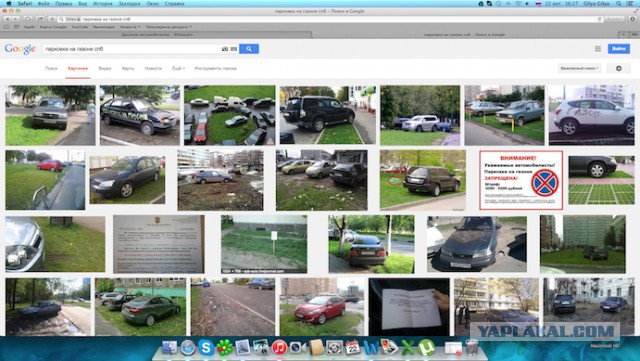Open the hand-held printed notice thumbnail
This screenshot has height=361, width=640.
point(409,307)
